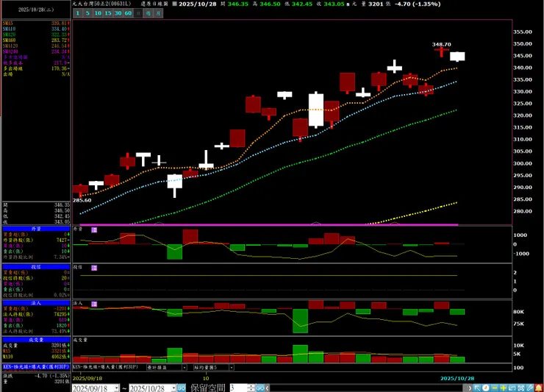The width and height of the screenshot is (544, 392).
Task: Select the monthly (月) chart period button
Action: tap(158, 13)
